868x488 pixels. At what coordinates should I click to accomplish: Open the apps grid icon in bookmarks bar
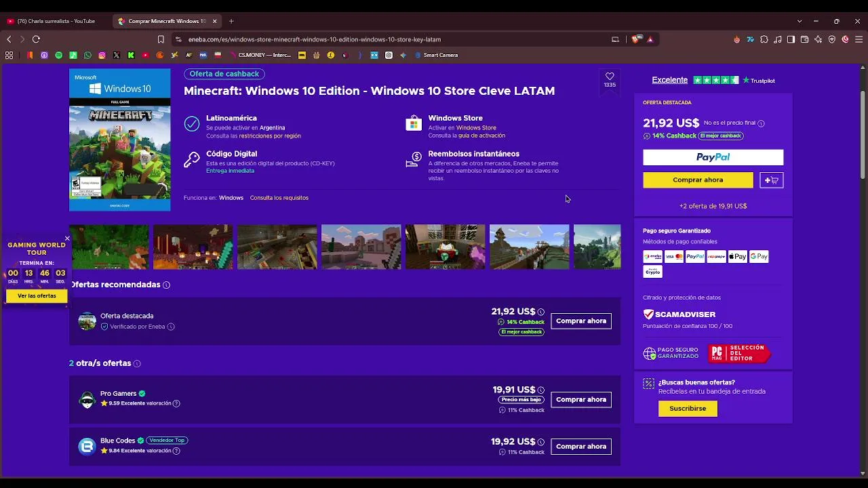pos(9,55)
